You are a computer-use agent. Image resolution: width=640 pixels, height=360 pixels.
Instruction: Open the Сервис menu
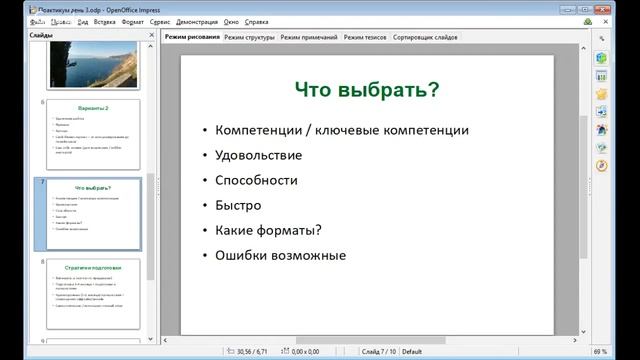click(160, 22)
